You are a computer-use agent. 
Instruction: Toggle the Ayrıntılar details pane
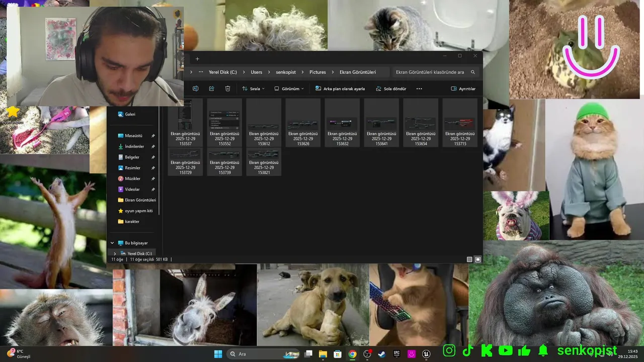463,88
